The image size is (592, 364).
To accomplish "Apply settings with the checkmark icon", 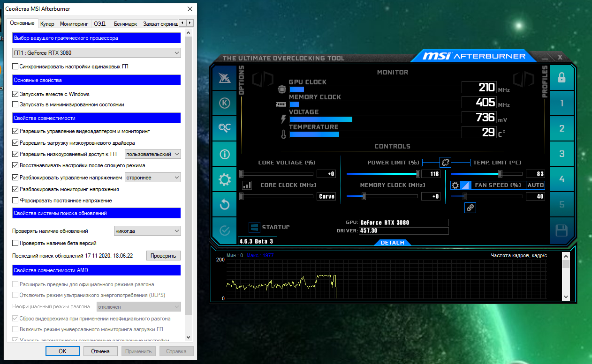I will coord(224,230).
